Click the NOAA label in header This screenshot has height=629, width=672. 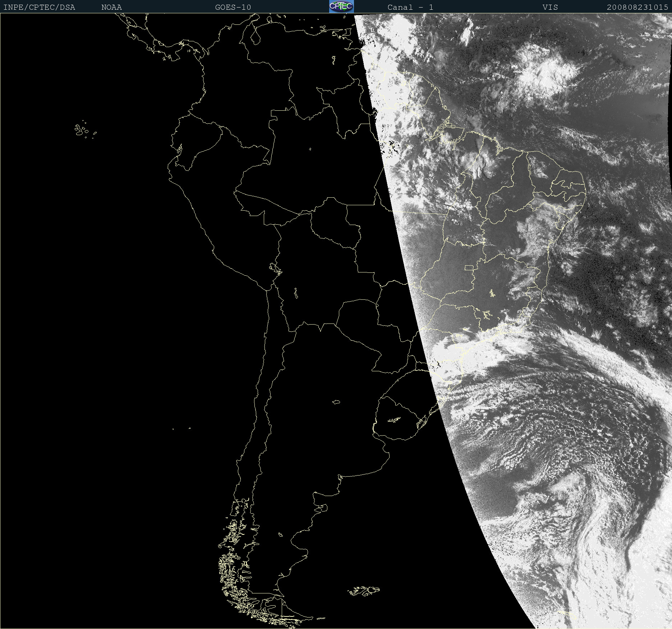pos(111,7)
